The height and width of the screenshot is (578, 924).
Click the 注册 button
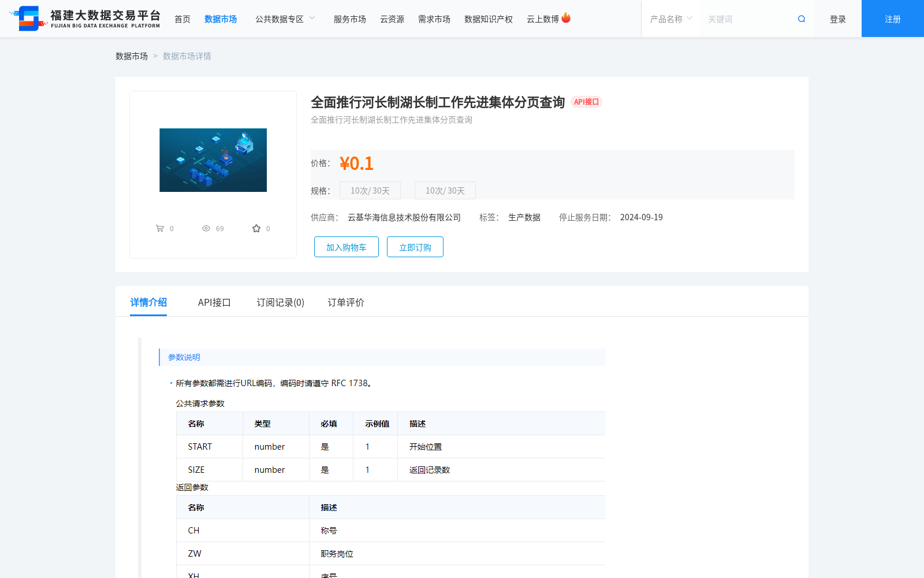pyautogui.click(x=893, y=18)
